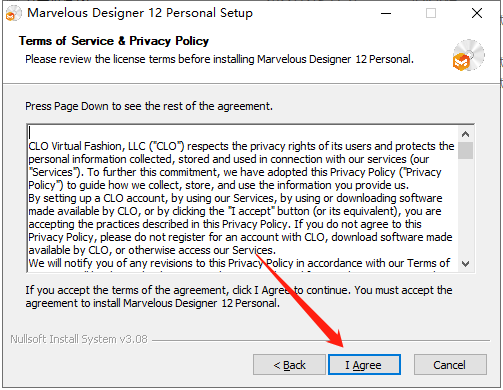
Task: Minimize the setup window
Action: click(x=386, y=13)
